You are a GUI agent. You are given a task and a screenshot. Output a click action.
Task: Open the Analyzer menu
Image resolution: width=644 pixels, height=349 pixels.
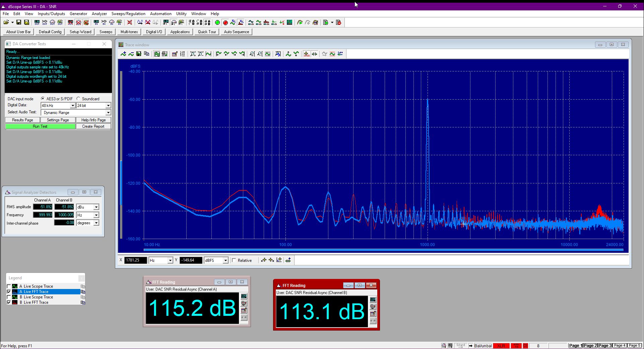pyautogui.click(x=99, y=14)
